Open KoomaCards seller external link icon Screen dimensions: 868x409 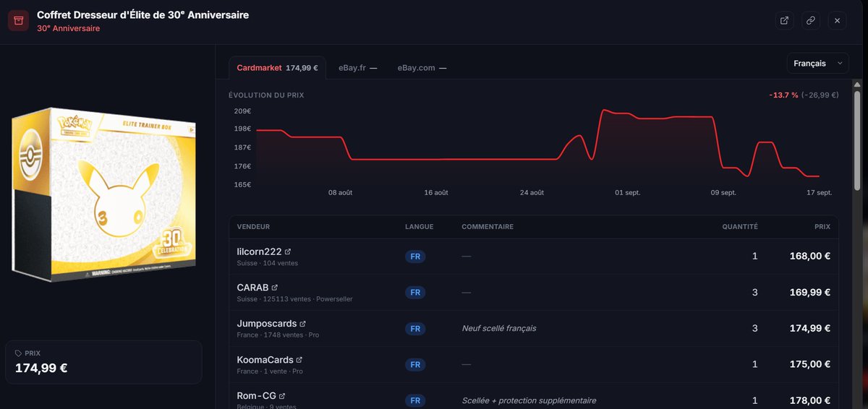[299, 360]
